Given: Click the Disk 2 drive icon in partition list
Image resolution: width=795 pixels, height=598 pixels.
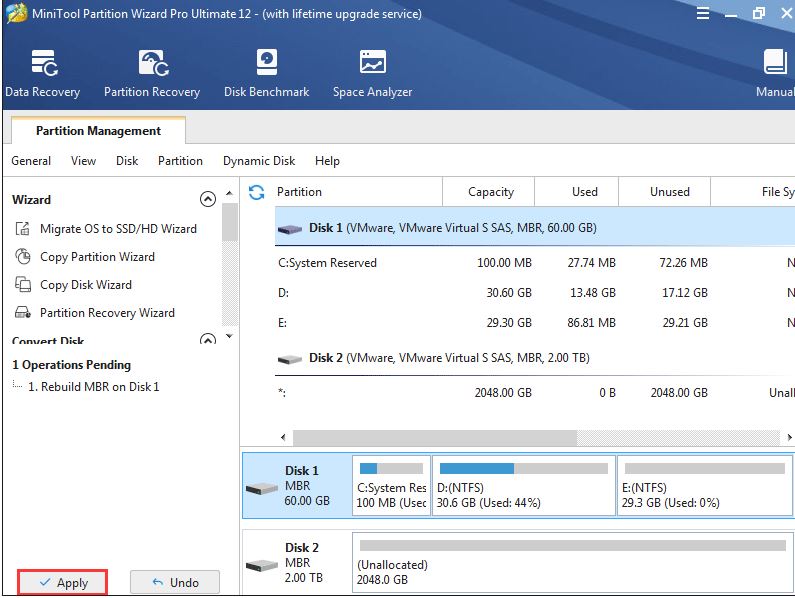Looking at the screenshot, I should [290, 359].
